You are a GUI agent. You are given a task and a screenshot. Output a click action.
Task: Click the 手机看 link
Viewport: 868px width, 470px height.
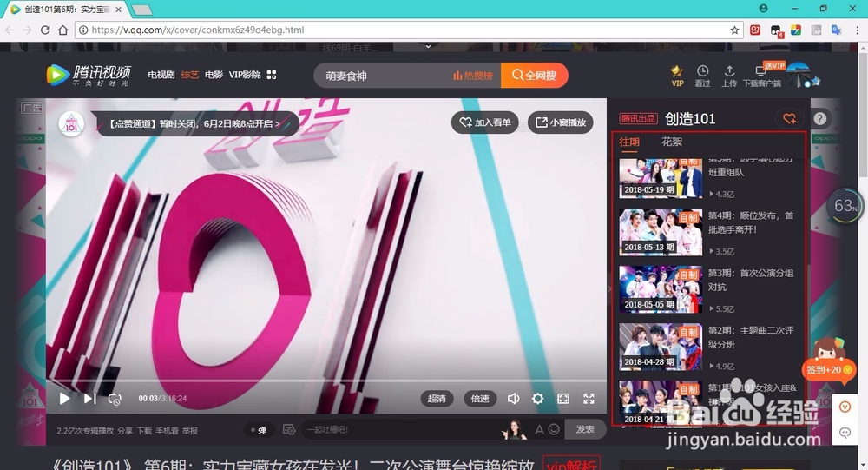coord(167,431)
